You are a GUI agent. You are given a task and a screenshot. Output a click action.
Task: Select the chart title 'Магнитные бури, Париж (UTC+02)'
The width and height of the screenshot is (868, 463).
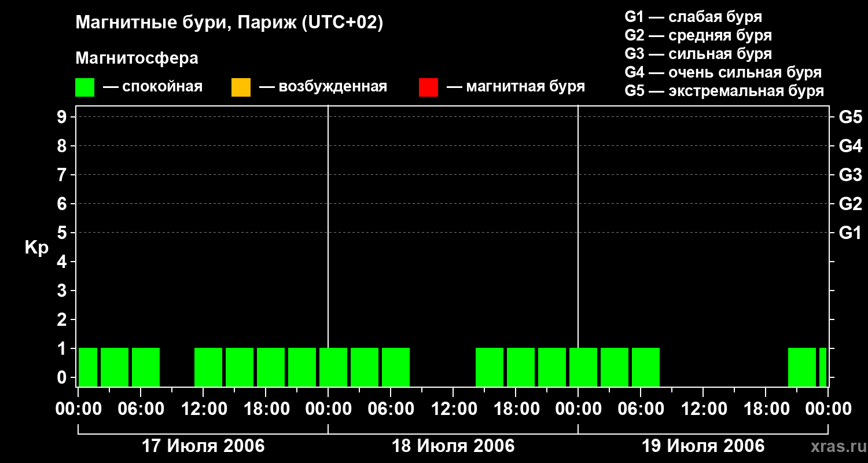229,23
